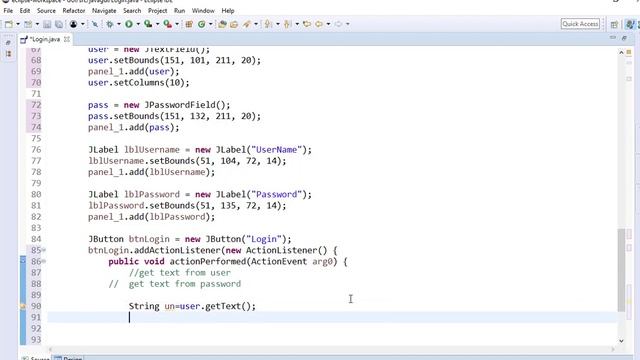The image size is (640, 360).
Task: Open the Help menu
Action: click(x=228, y=11)
